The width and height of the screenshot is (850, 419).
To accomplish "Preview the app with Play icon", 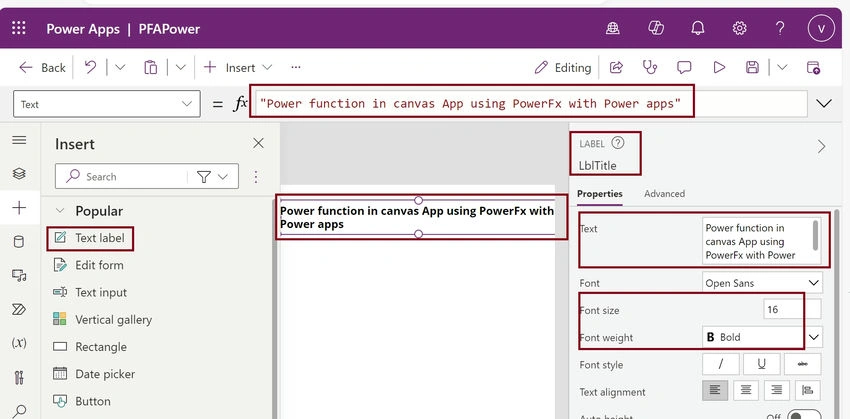I will (719, 67).
